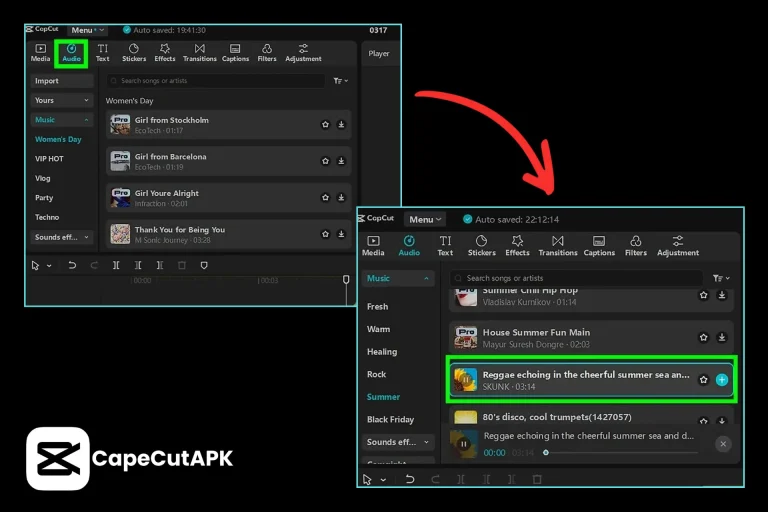Image resolution: width=768 pixels, height=512 pixels.
Task: Click the audio preview progress slider
Action: tap(621, 453)
